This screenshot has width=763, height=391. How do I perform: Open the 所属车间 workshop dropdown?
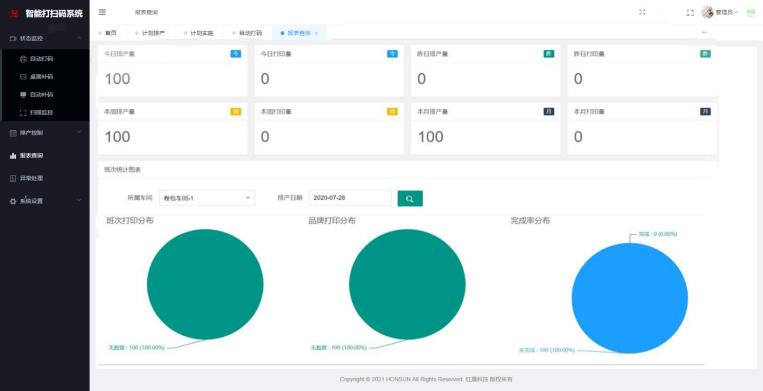coord(207,198)
